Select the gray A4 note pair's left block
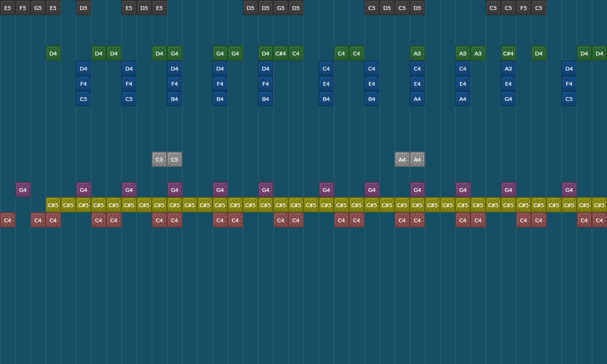This screenshot has height=364, width=607. [402, 160]
